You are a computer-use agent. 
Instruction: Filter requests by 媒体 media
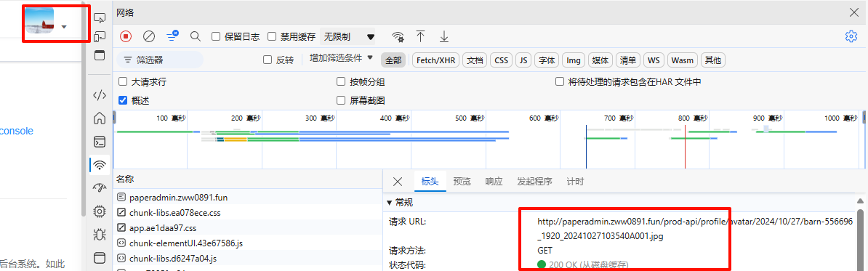coord(600,60)
